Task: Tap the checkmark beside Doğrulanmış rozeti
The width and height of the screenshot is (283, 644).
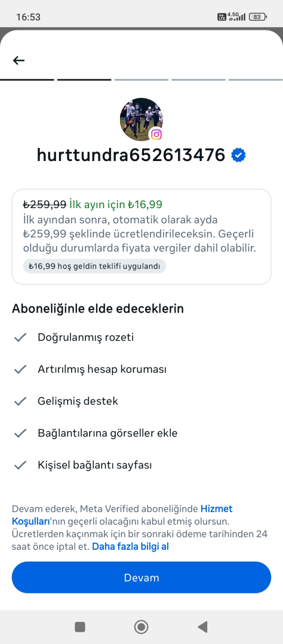Action: pyautogui.click(x=20, y=337)
